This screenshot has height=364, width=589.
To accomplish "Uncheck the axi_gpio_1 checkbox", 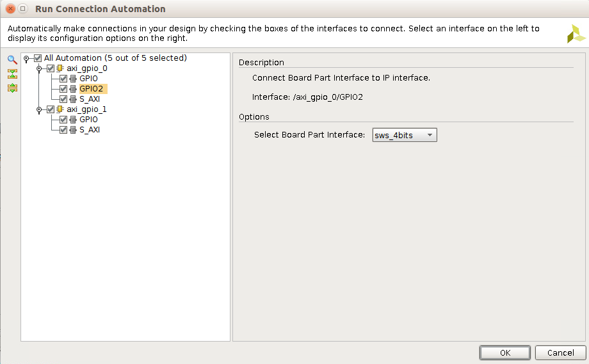I will tap(51, 109).
